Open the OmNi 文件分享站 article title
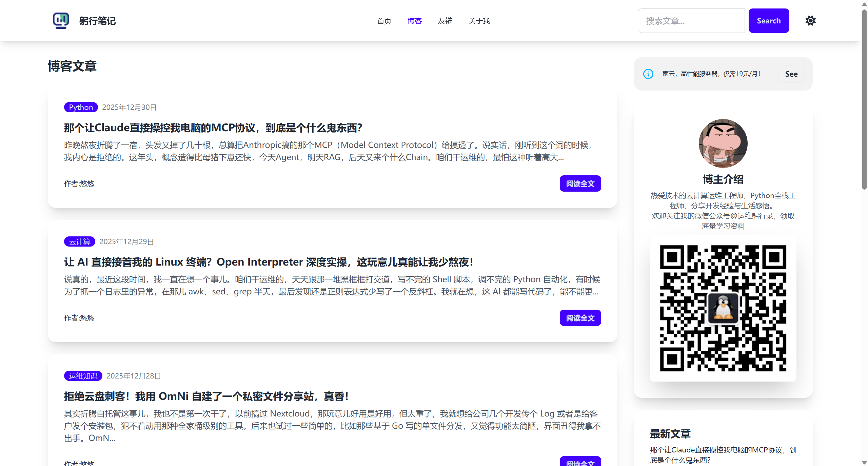 (x=206, y=396)
